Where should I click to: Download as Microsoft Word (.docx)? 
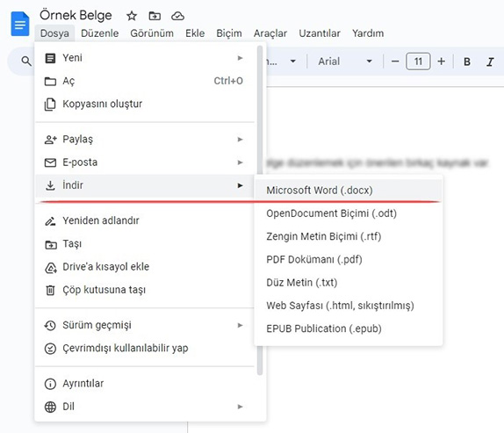pos(349,191)
